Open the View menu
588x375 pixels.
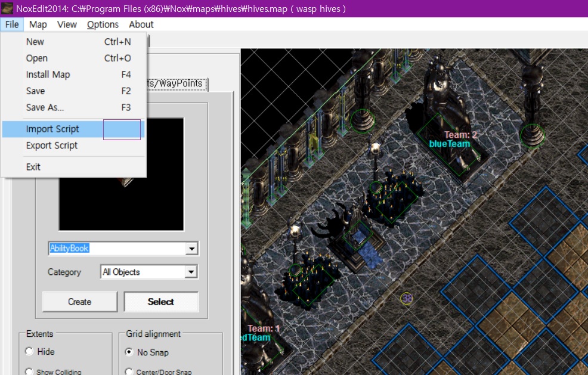coord(67,24)
